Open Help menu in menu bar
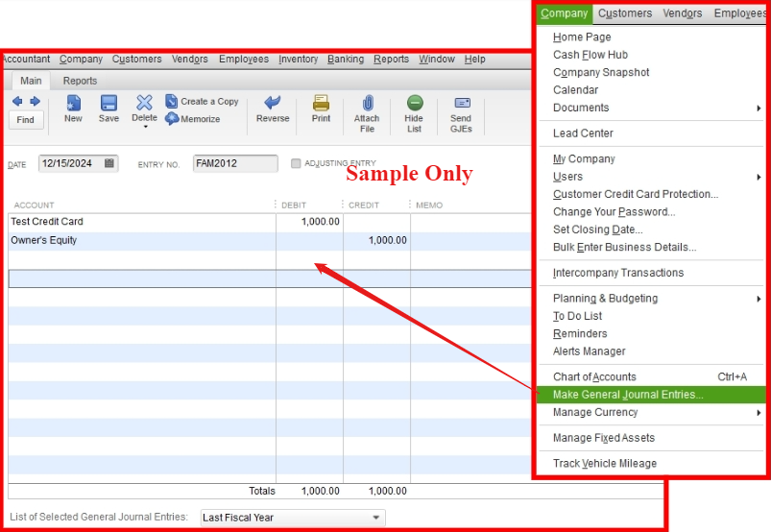The image size is (771, 532). coord(474,59)
